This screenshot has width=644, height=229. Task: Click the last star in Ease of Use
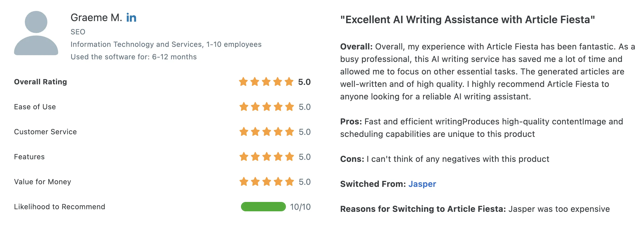(x=289, y=107)
